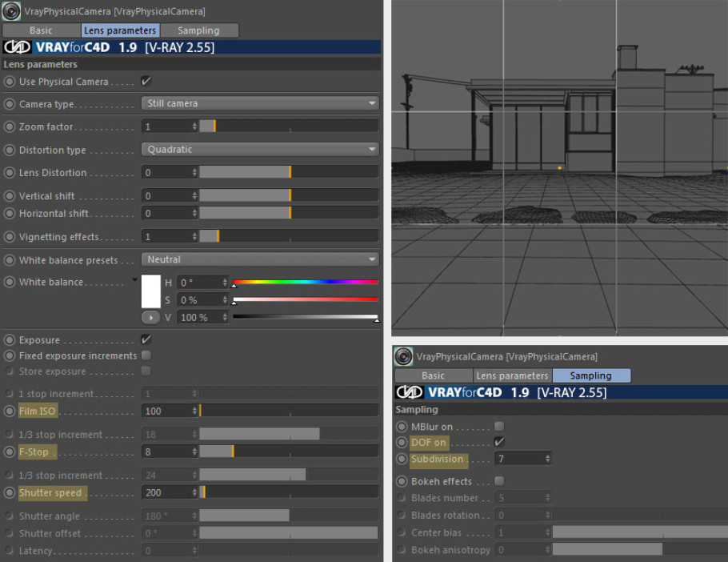
Task: Open the Sampling tab in left panel
Action: point(198,30)
